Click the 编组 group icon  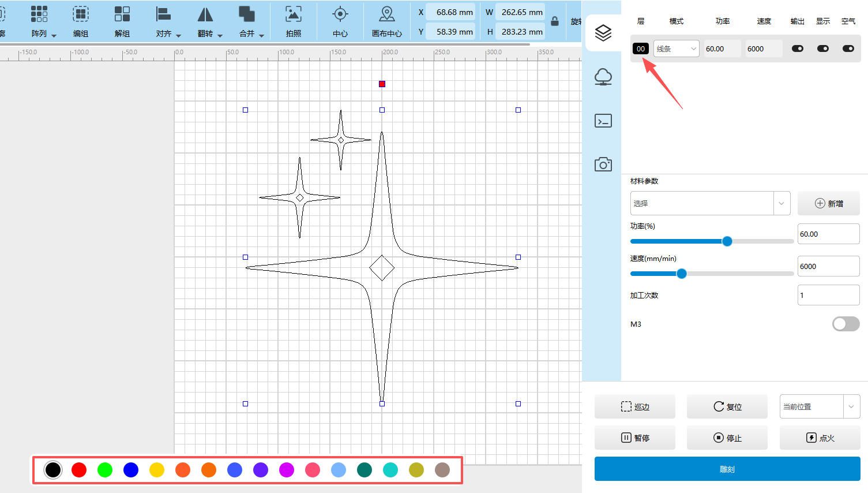(x=81, y=14)
